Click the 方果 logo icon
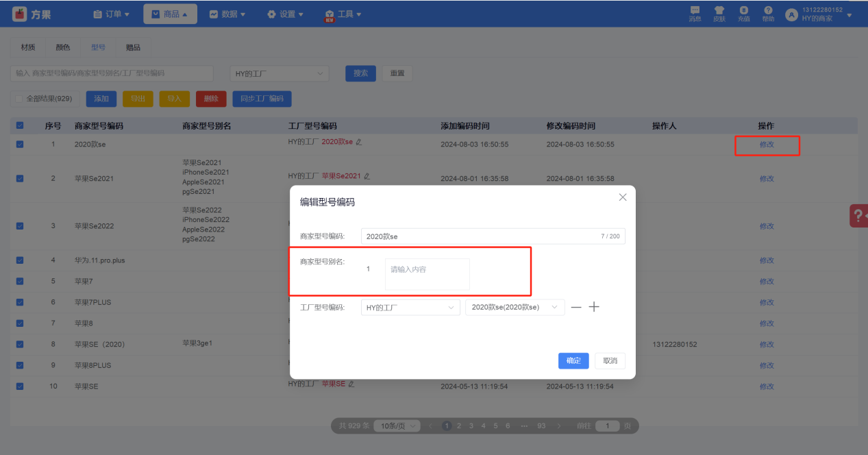The width and height of the screenshot is (868, 455). point(20,14)
